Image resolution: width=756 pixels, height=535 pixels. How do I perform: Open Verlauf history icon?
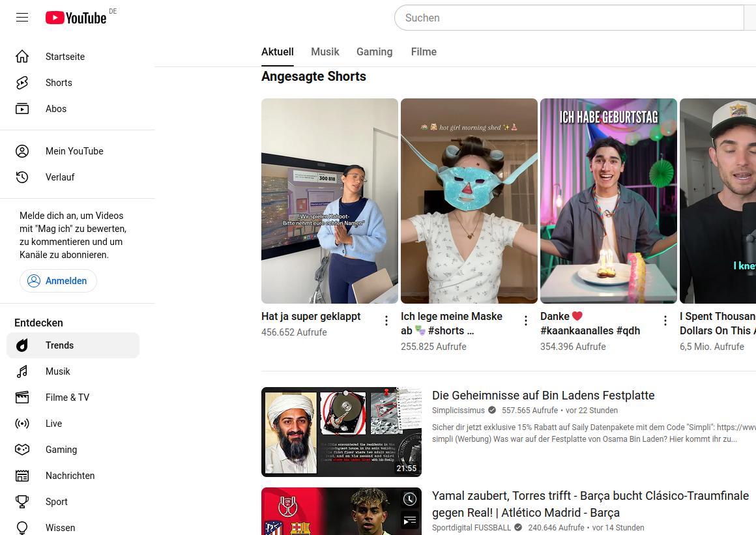coord(22,177)
